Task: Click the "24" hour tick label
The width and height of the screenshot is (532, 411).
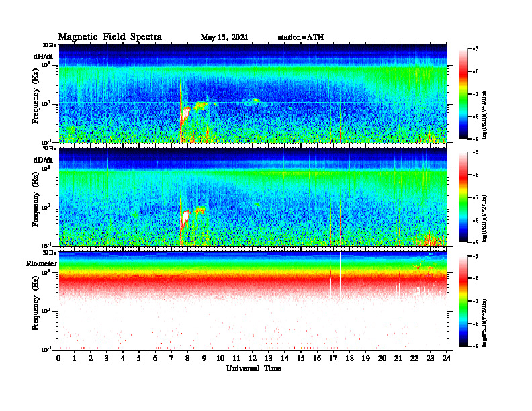Action: 446,358
